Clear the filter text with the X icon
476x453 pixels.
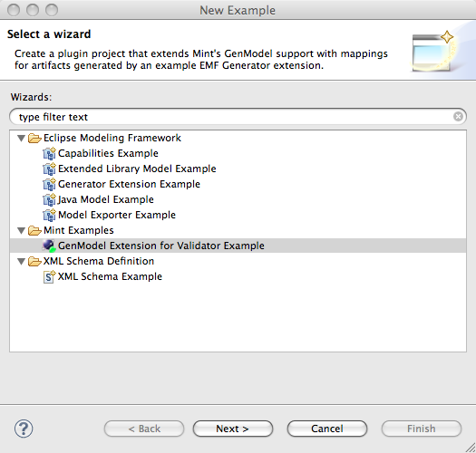pyautogui.click(x=458, y=117)
